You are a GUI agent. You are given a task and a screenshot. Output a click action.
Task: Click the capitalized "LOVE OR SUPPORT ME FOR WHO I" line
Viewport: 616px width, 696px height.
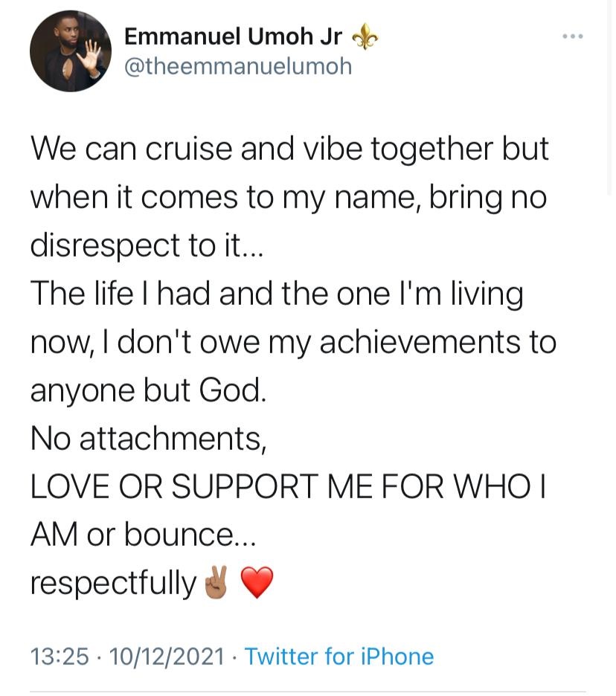tap(288, 486)
